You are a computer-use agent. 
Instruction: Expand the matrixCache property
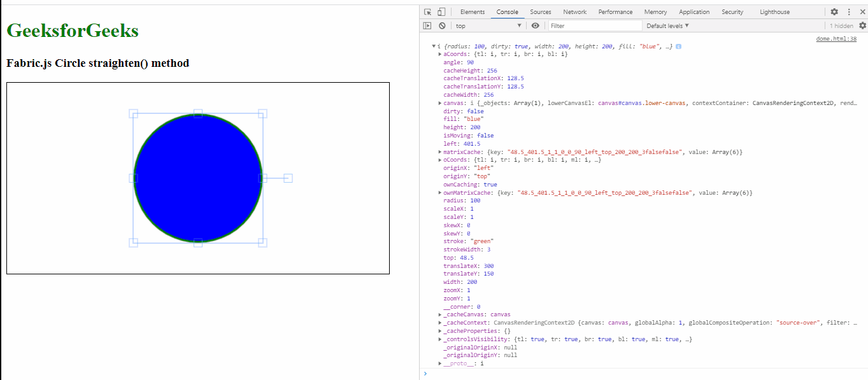[x=440, y=152]
